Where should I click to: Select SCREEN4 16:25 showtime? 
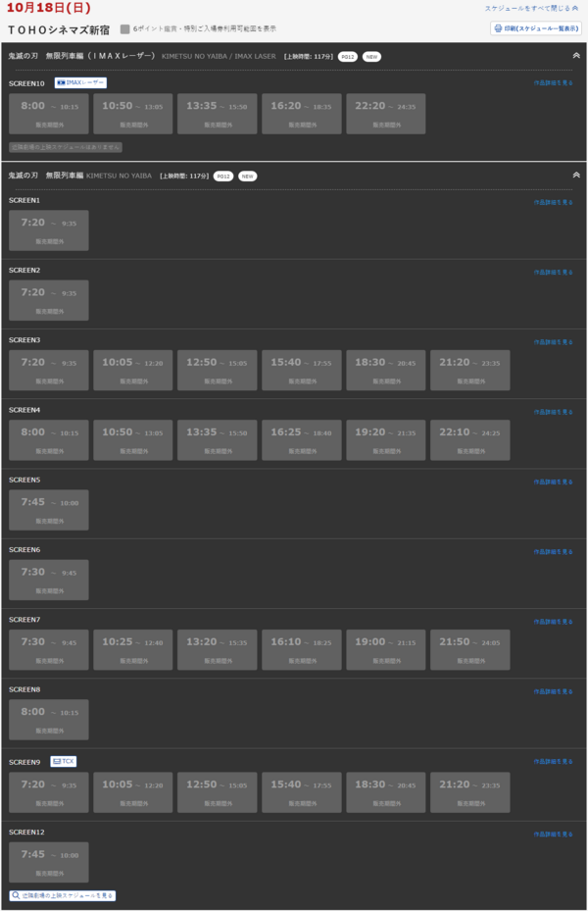(302, 440)
